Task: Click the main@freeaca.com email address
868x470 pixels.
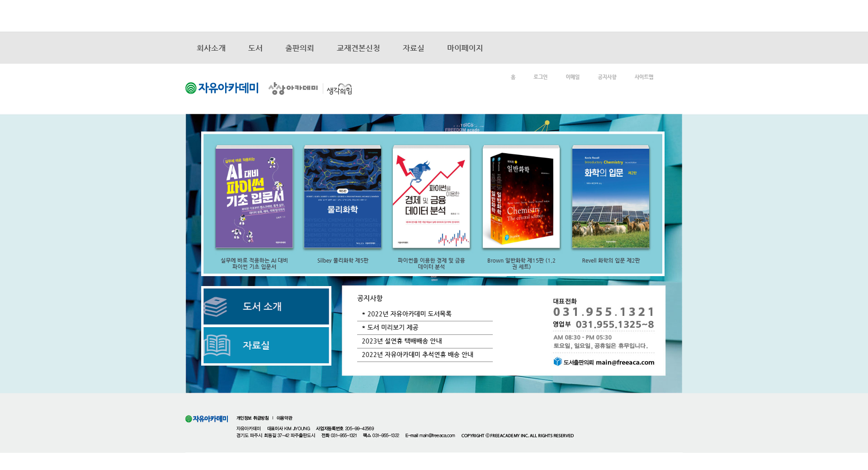Action: pos(625,362)
